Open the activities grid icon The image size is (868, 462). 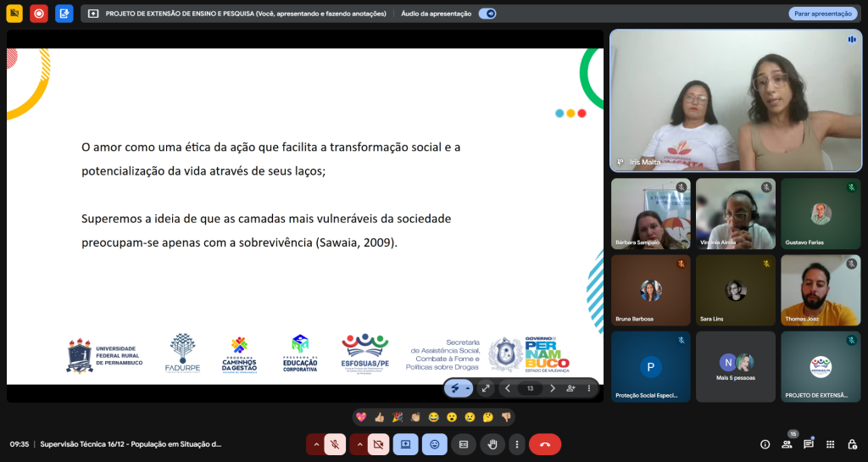830,444
